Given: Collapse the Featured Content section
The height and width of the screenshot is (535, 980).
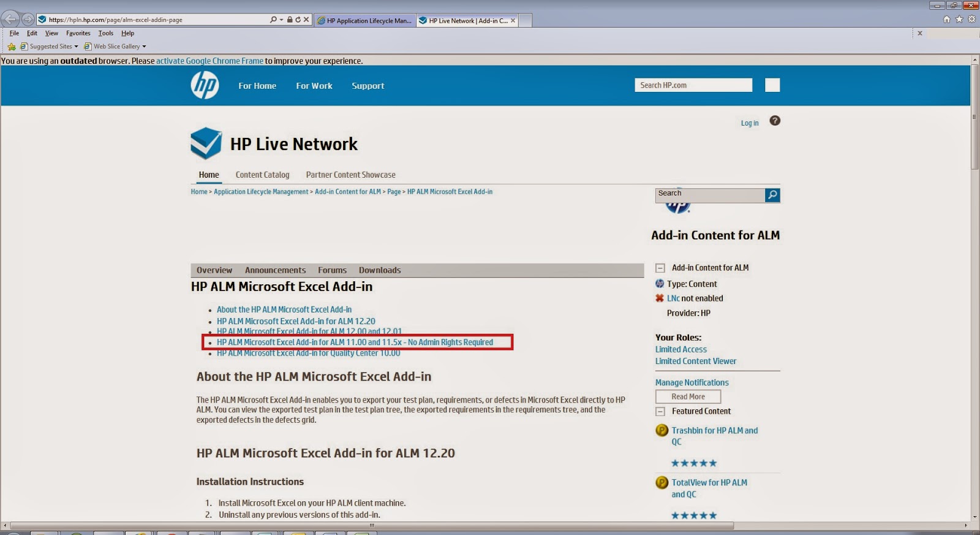Looking at the screenshot, I should (660, 411).
